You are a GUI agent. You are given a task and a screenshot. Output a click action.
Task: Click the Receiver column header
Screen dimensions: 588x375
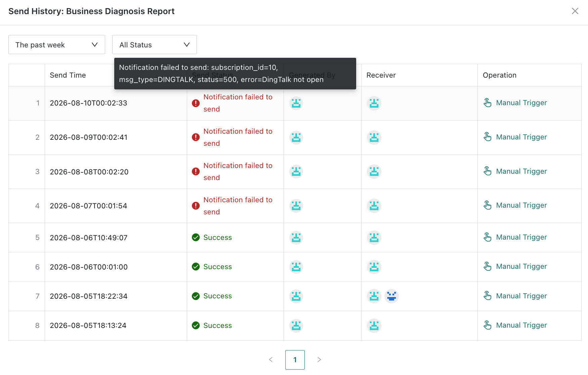click(x=381, y=75)
